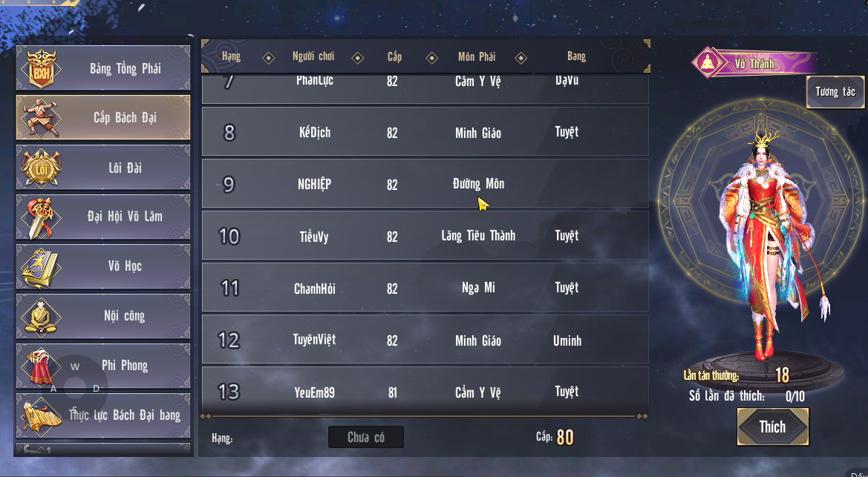Click the sword icon for Đại Hội Võ Lâm

pyautogui.click(x=40, y=217)
